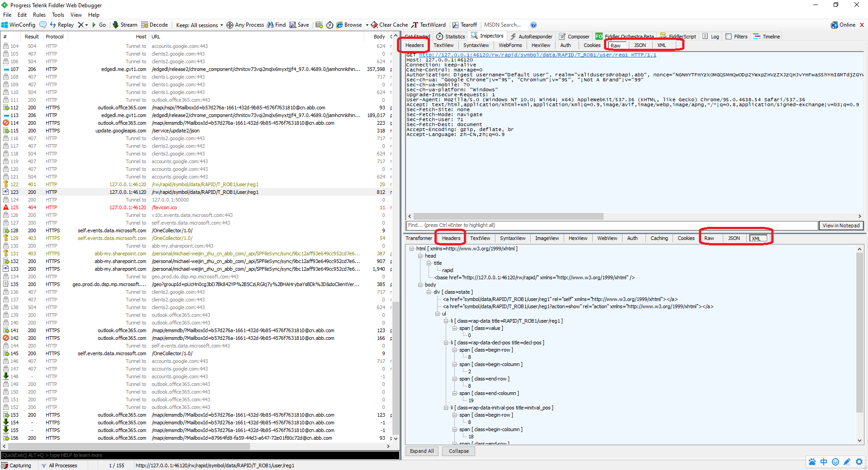
Task: Switch to the AutoResponder tab
Action: (x=531, y=37)
